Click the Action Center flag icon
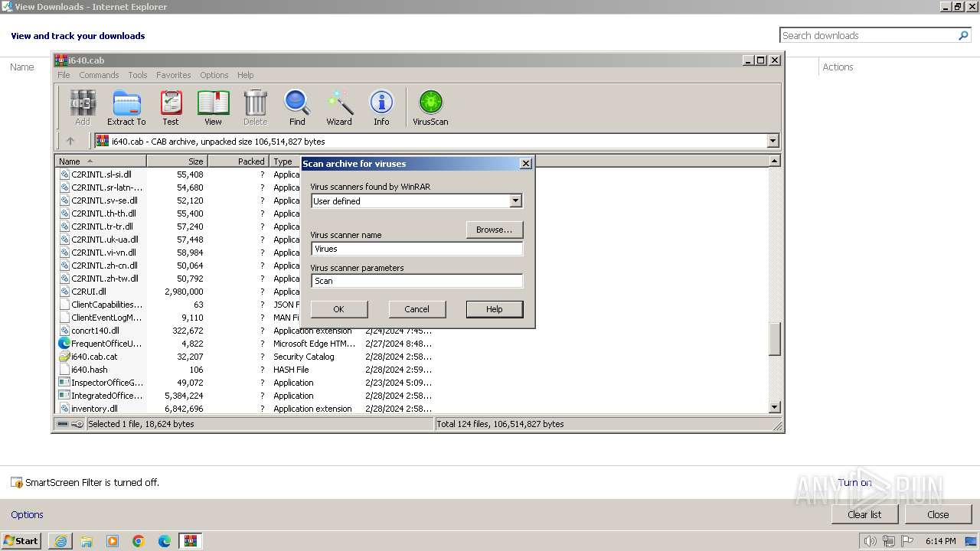Screen dimensions: 980x551 click(x=907, y=541)
